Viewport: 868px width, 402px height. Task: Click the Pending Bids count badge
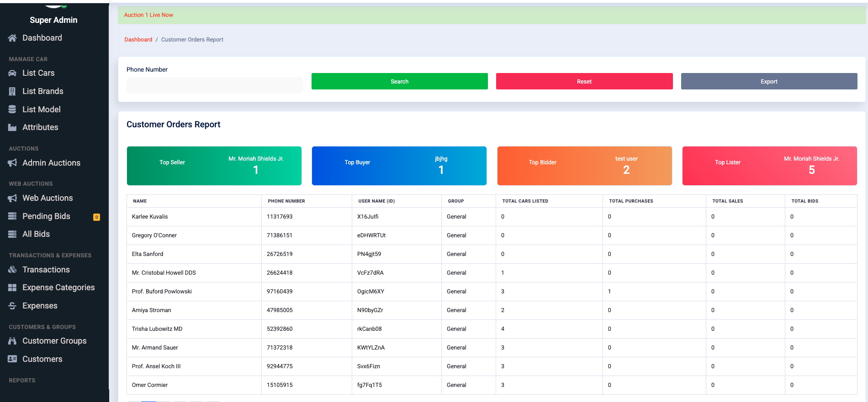(96, 217)
